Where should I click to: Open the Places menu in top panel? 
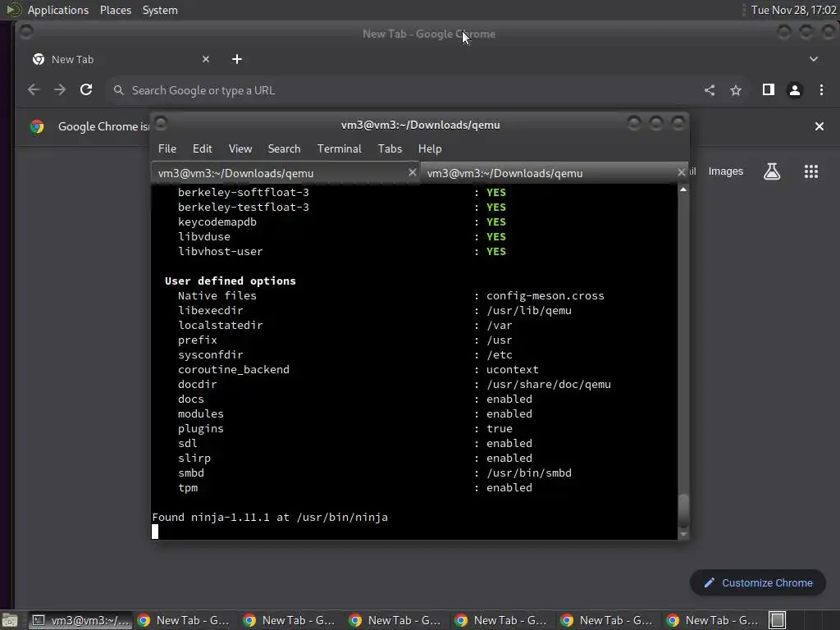[116, 10]
